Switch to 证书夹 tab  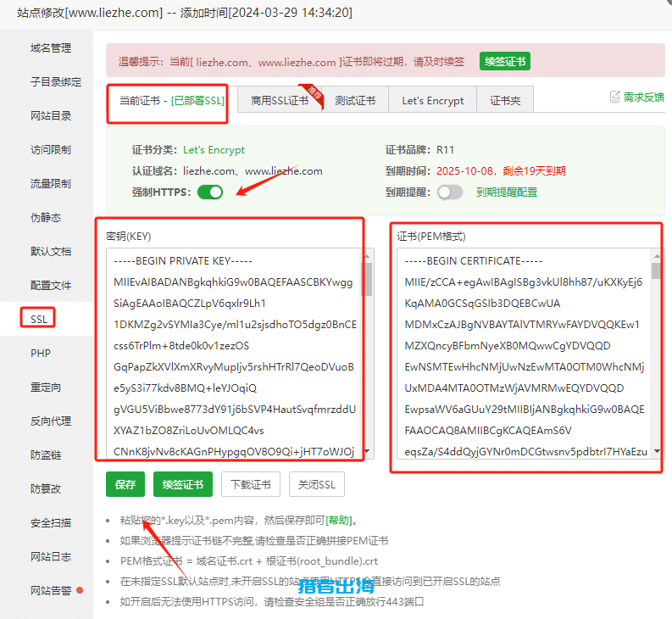tap(505, 101)
